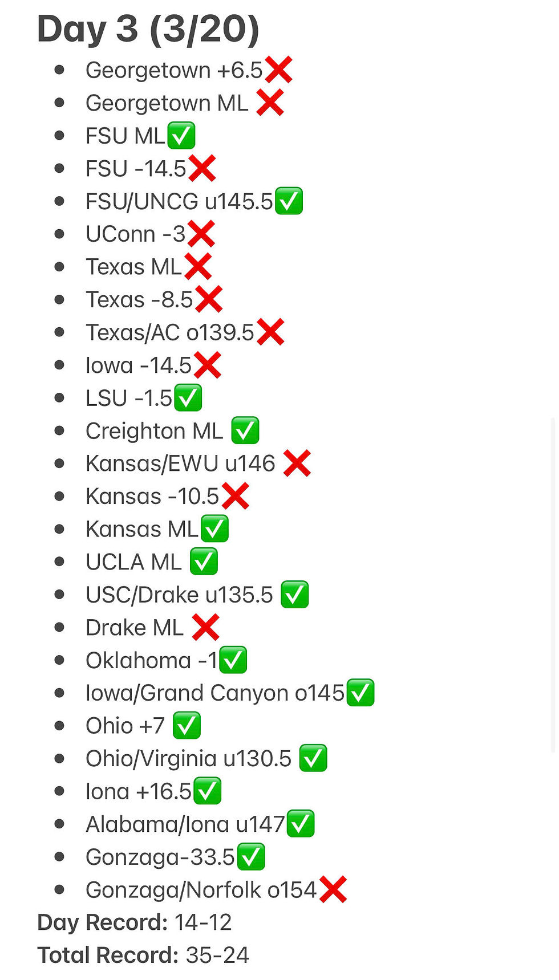Click the Day 3 (3/20) heading
Screen dimensions: 559x980
point(148,29)
